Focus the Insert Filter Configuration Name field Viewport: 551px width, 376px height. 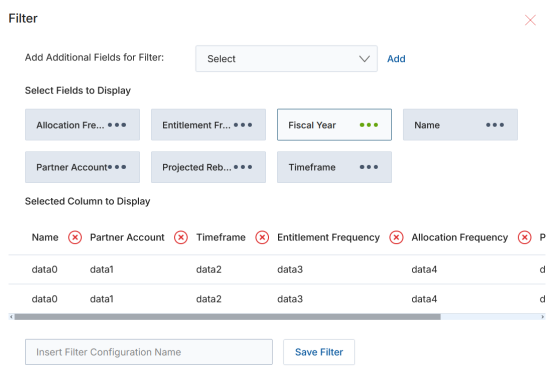point(149,352)
